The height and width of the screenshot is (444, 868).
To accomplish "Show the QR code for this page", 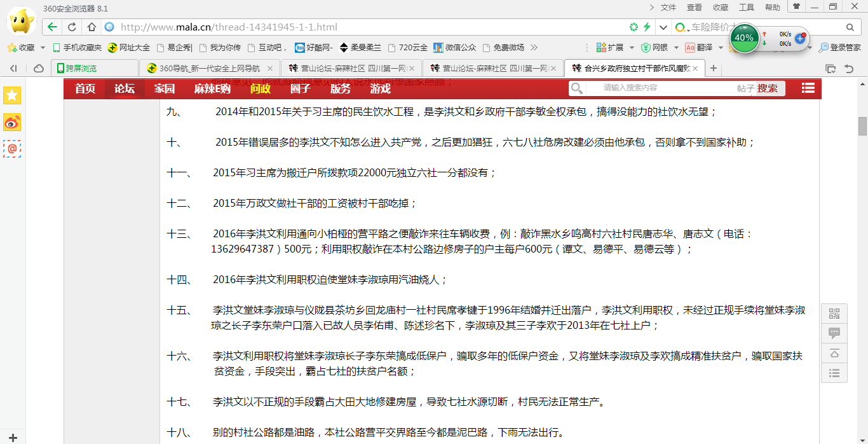I will pyautogui.click(x=834, y=313).
